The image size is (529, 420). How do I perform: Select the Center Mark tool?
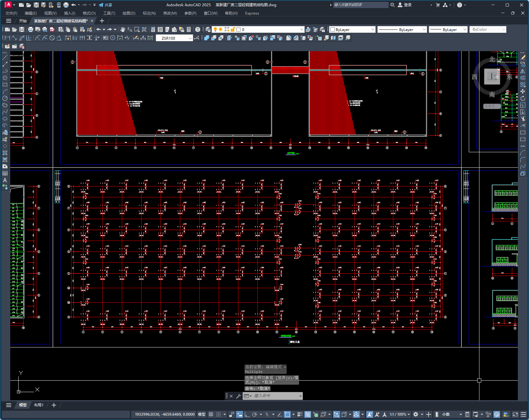click(113, 38)
